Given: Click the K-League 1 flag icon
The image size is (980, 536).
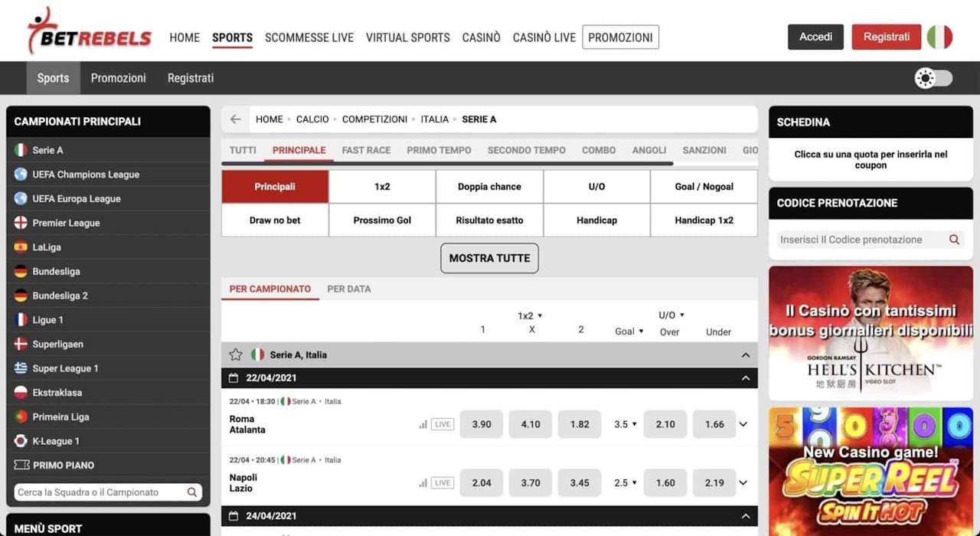Looking at the screenshot, I should click(21, 441).
